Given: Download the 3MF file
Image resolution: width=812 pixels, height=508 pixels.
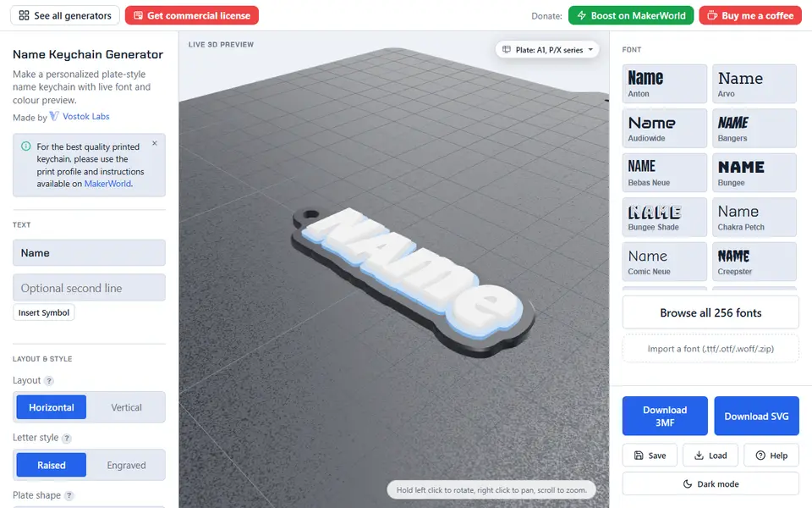Looking at the screenshot, I should pyautogui.click(x=665, y=417).
